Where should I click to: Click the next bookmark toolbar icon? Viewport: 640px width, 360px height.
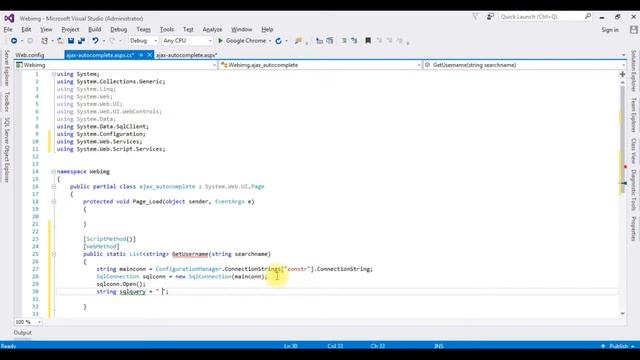point(389,41)
